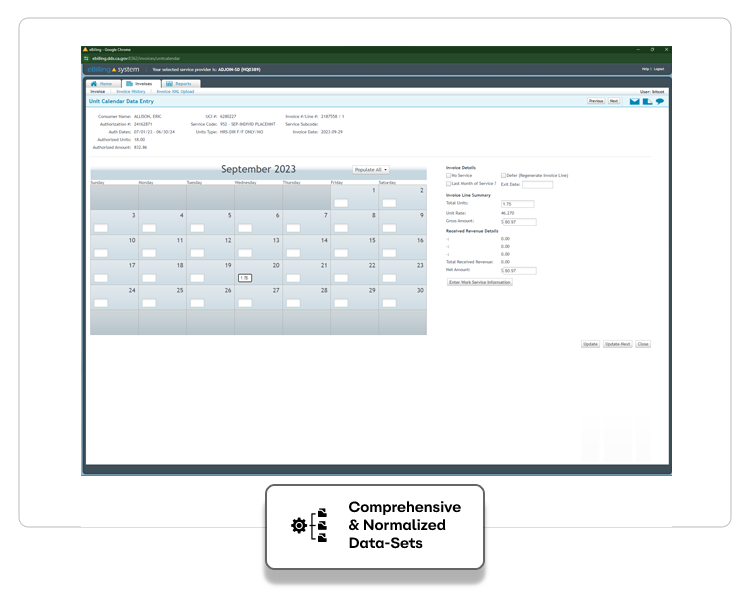Go to the Previous invoice line

pyautogui.click(x=595, y=101)
